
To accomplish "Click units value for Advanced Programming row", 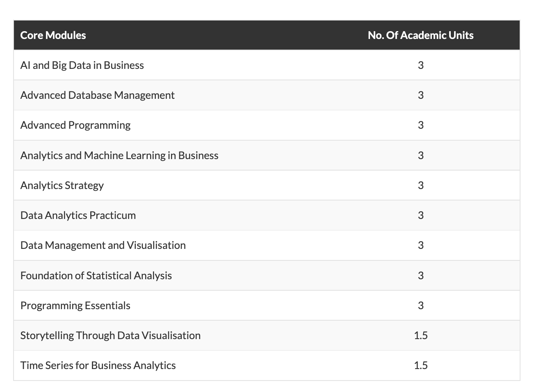I will (x=421, y=125).
